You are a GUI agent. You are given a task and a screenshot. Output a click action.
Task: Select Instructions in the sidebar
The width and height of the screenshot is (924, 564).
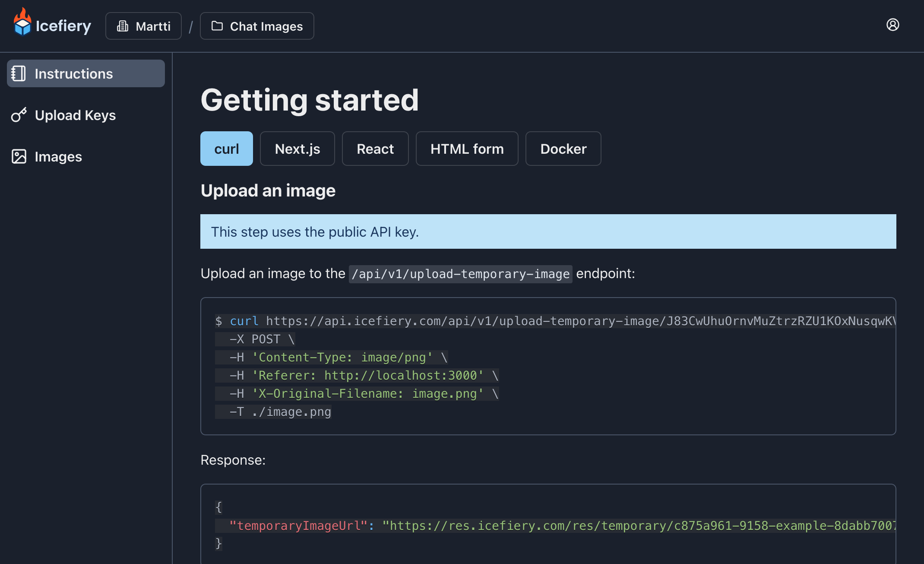pos(86,73)
